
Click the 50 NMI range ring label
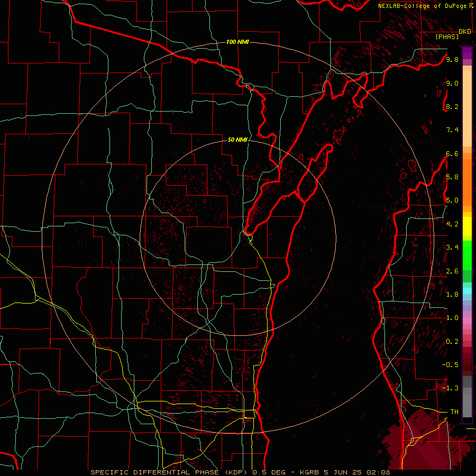[x=237, y=140]
